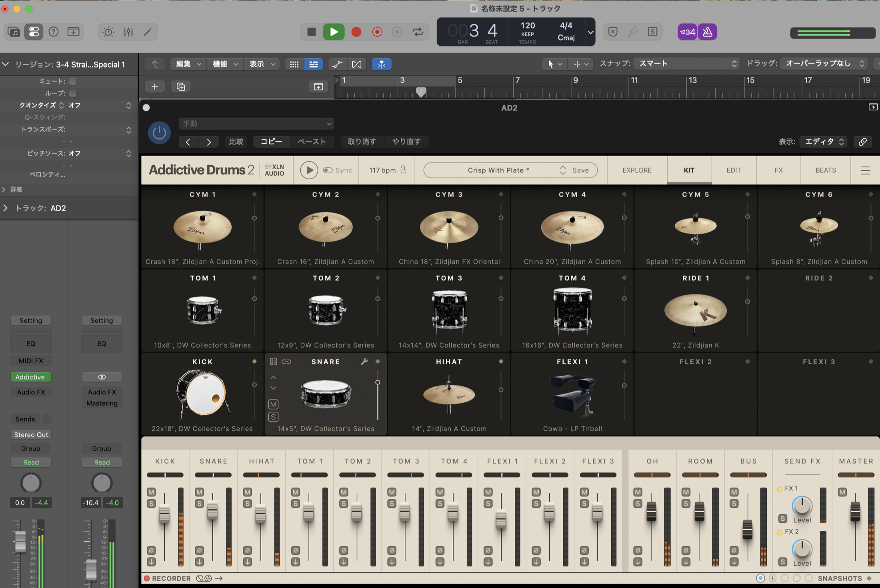
Task: Check the ループ loop checkbox
Action: (73, 93)
